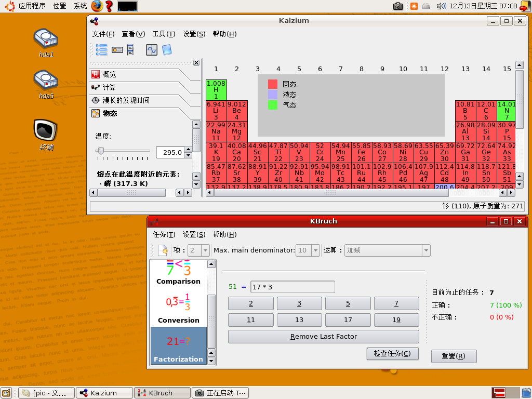Click the new task icon in KBruch toolbar
The width and height of the screenshot is (532, 399).
tap(163, 250)
